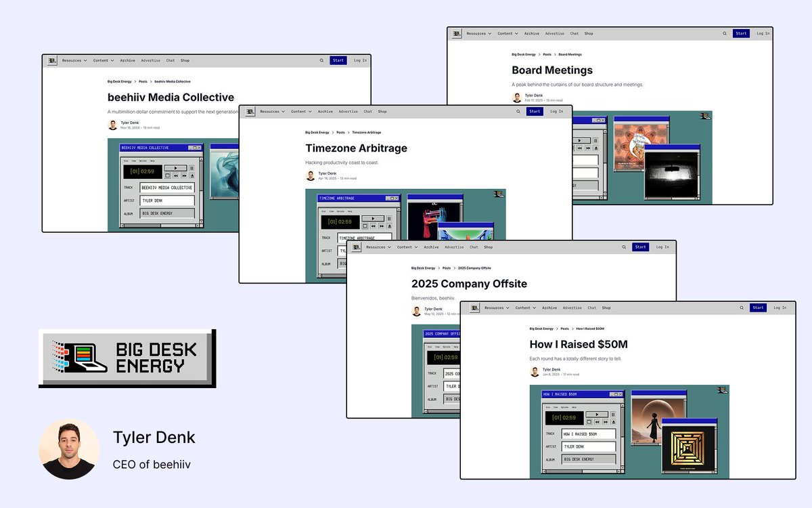This screenshot has height=508, width=812.
Task: Click Start in the Board Meetings window
Action: (742, 33)
